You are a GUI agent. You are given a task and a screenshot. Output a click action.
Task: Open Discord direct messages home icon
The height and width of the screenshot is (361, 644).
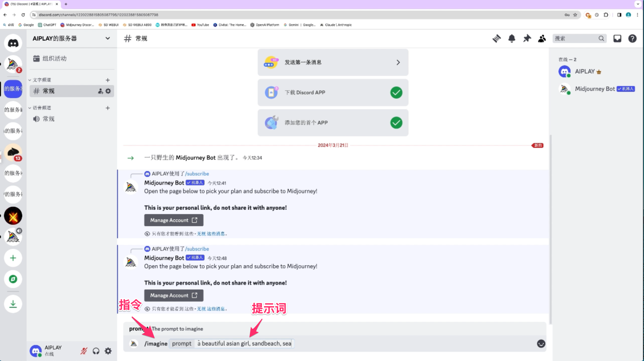click(x=13, y=43)
